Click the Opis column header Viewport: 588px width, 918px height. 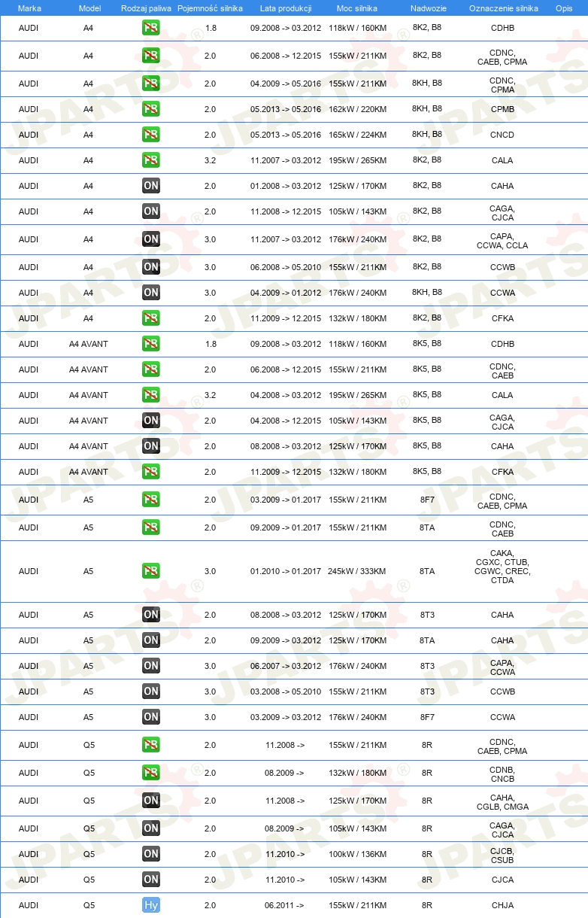coord(563,8)
